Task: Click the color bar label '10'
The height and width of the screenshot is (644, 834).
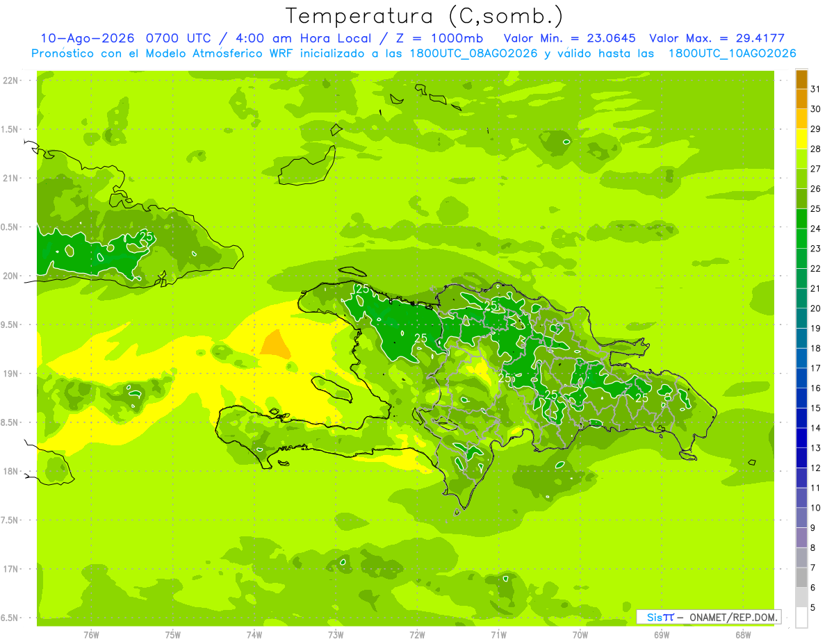Action: point(816,508)
